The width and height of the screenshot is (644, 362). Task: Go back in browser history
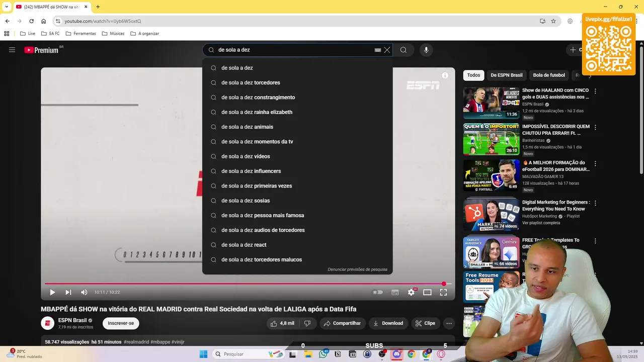click(7, 21)
